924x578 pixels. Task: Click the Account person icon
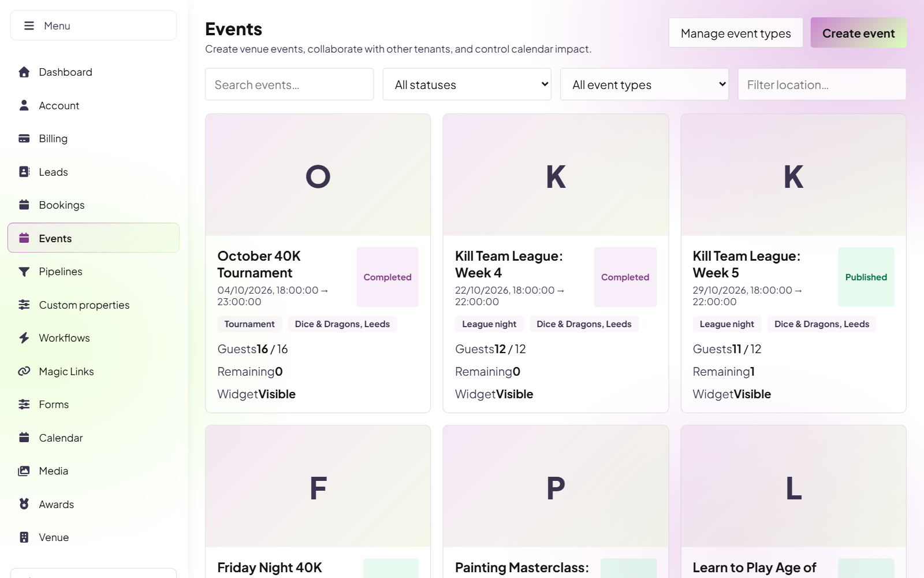[24, 105]
